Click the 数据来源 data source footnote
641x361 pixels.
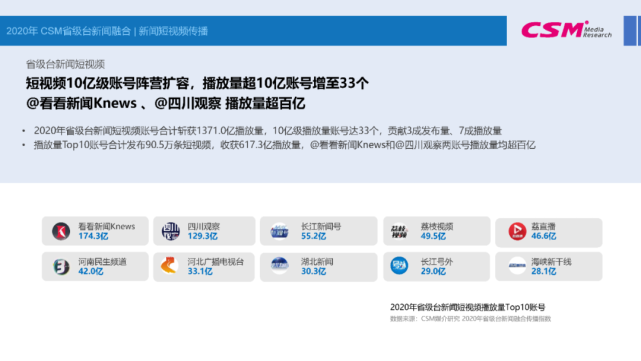(471, 319)
